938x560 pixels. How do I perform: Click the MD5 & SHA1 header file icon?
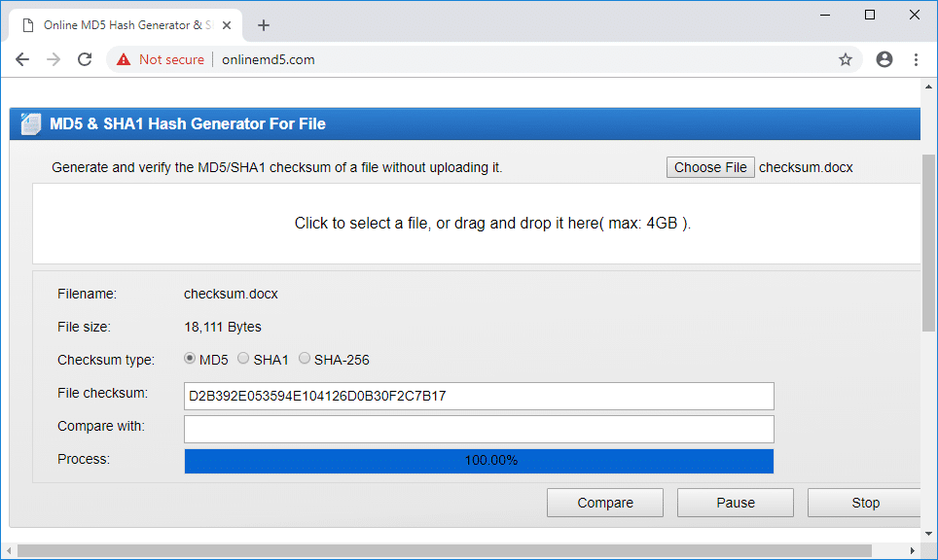coord(30,123)
